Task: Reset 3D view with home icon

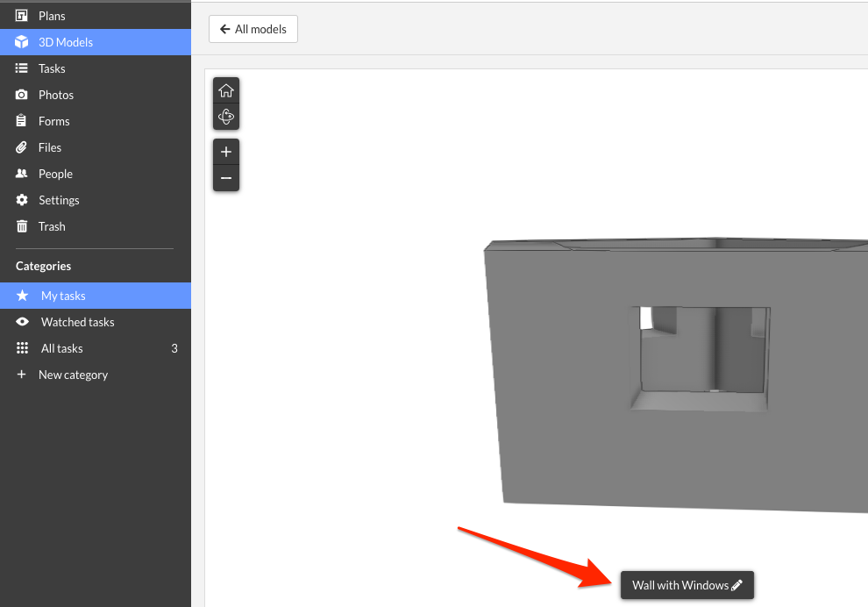Action: click(x=226, y=90)
